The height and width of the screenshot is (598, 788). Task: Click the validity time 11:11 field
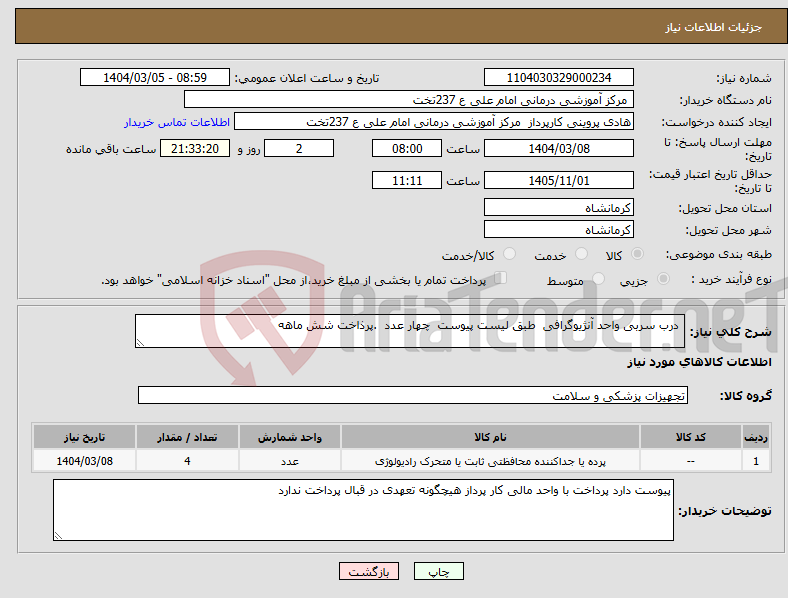click(x=407, y=180)
